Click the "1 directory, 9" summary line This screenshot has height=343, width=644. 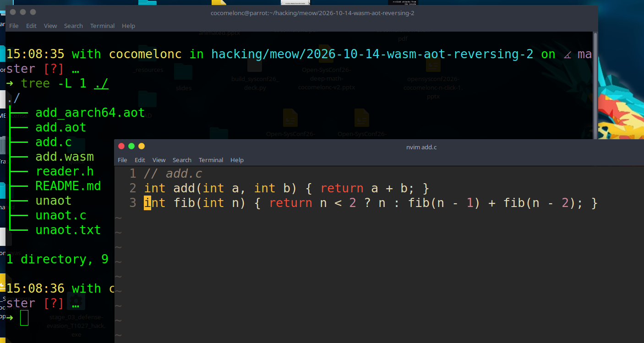pyautogui.click(x=57, y=259)
